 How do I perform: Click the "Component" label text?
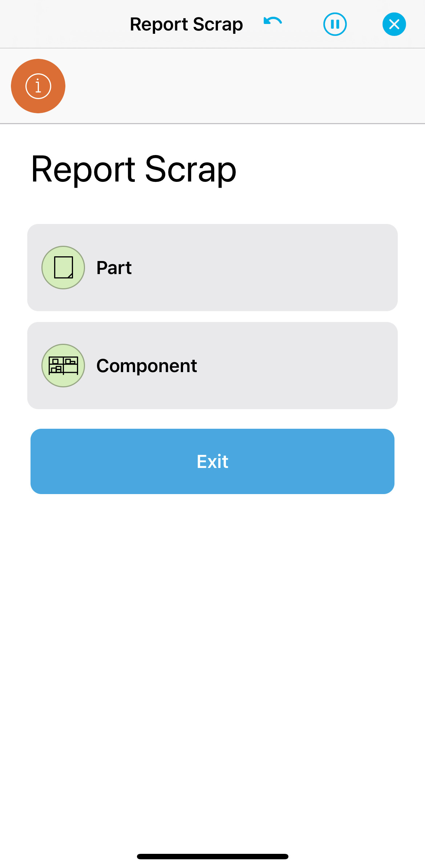point(146,366)
